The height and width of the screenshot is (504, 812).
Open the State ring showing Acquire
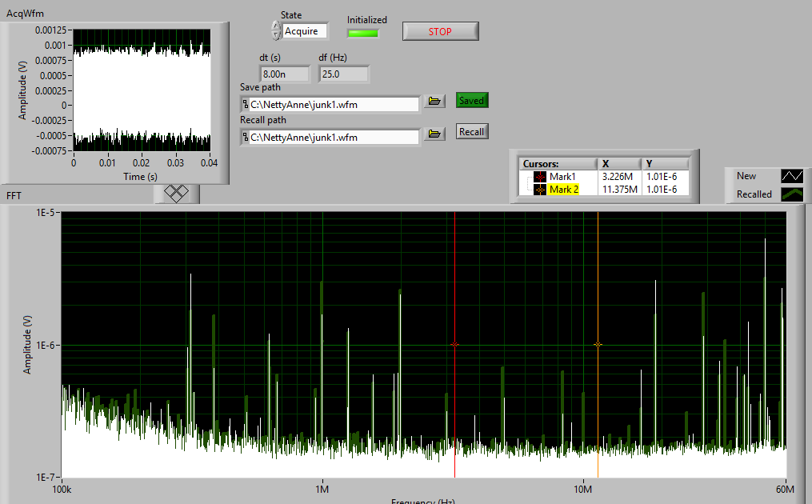pos(305,31)
